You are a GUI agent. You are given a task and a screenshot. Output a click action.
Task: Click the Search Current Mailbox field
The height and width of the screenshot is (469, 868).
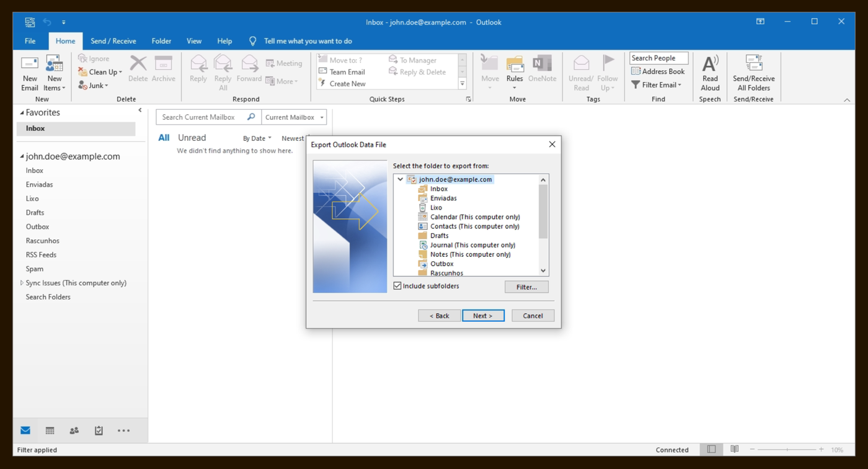(208, 117)
